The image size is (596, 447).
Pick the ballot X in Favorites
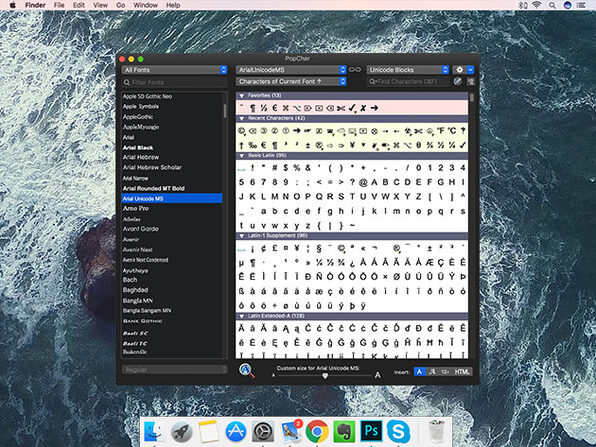coord(363,108)
